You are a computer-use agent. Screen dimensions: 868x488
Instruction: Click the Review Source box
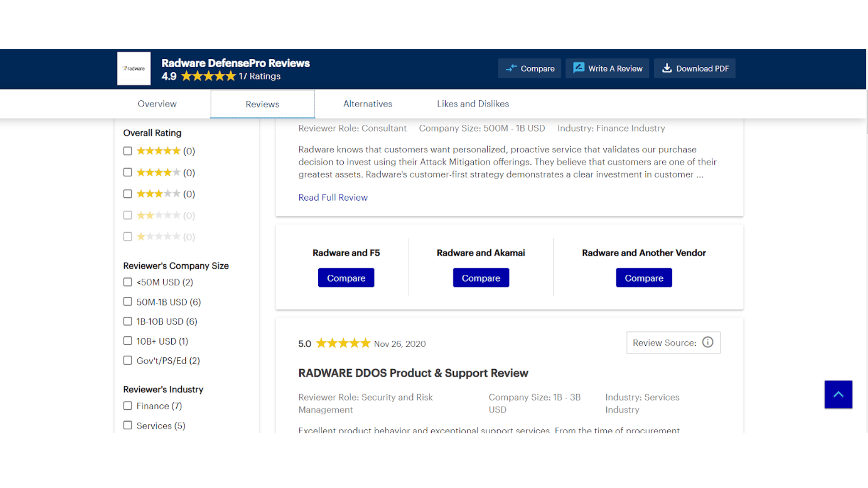click(673, 343)
